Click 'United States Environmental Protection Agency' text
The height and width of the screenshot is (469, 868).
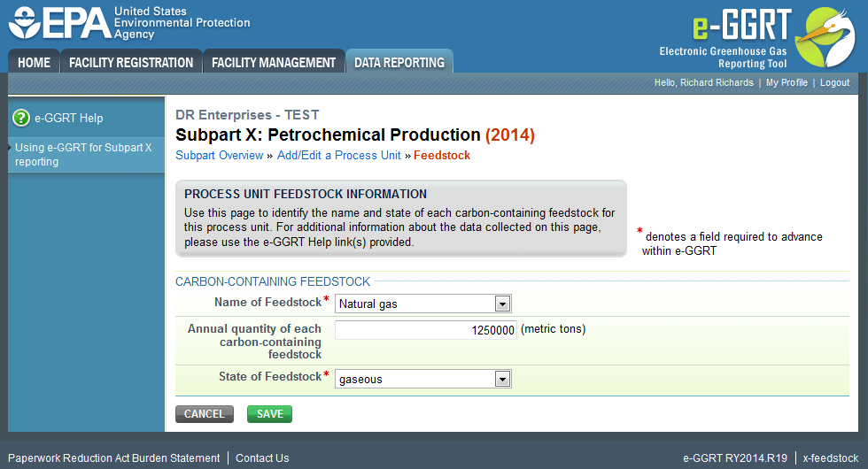[182, 23]
